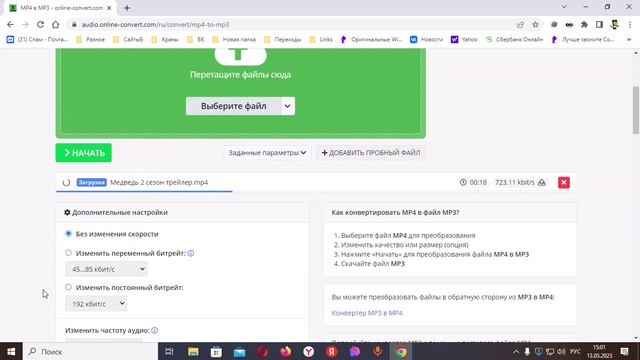The height and width of the screenshot is (360, 640).
Task: Open 'Новости' bookmark
Action: coord(427,39)
